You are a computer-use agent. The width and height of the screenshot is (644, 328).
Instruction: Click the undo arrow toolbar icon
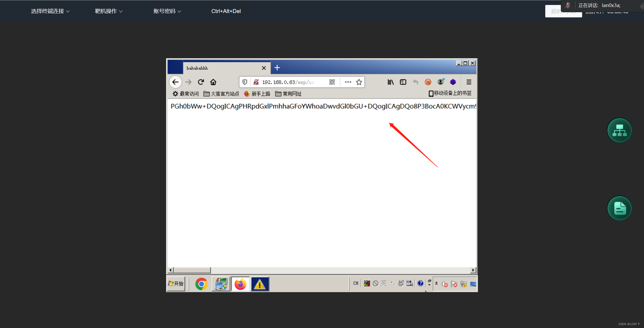coord(415,82)
